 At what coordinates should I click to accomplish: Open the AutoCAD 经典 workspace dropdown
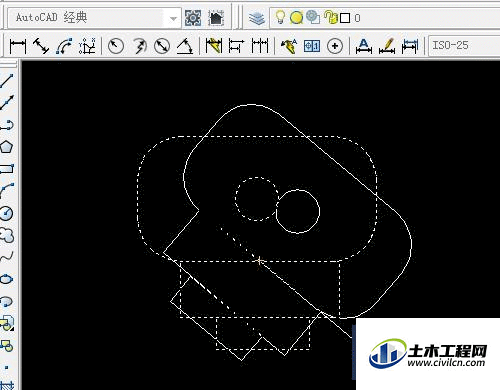tap(94, 18)
